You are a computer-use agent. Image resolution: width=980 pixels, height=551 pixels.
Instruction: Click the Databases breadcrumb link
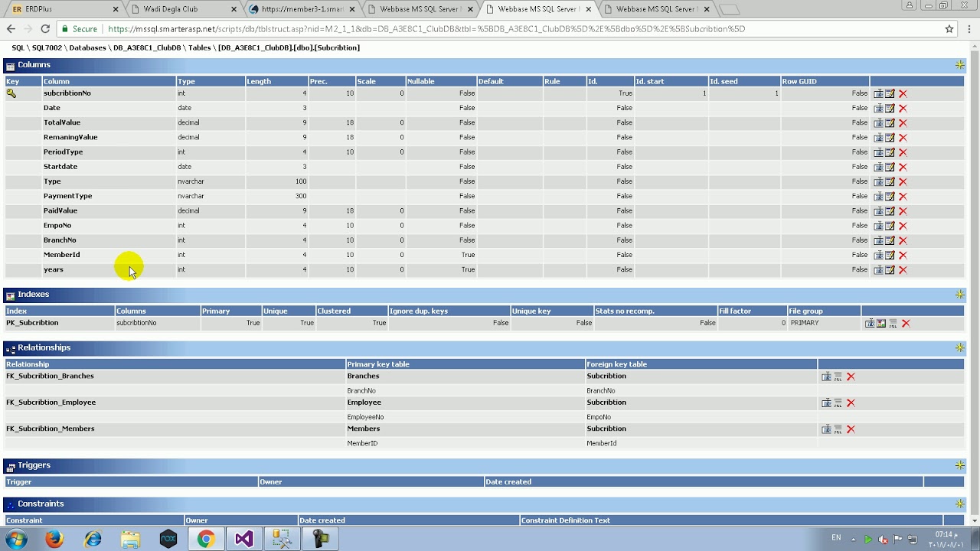point(88,47)
